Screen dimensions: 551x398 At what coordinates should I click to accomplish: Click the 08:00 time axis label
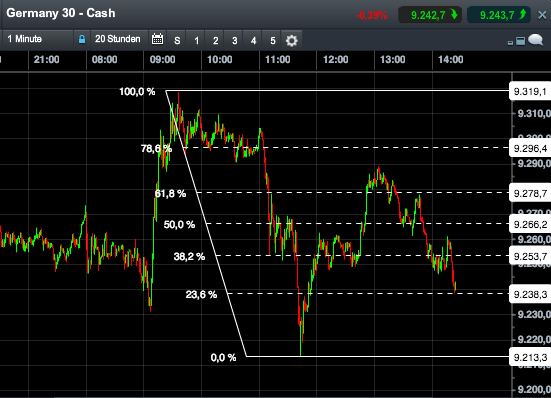pos(104,59)
